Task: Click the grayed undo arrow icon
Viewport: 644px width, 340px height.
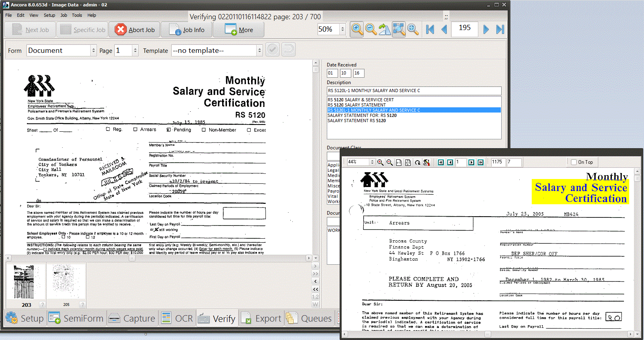Action: 288,50
